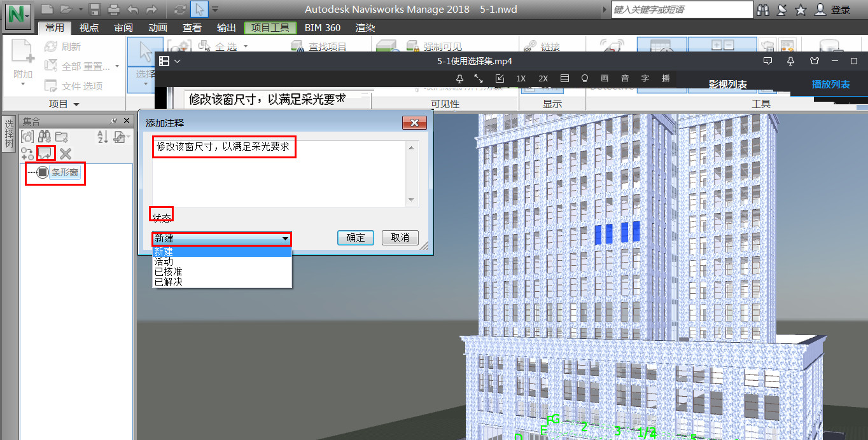Viewport: 868px width, 440px height.
Task: Click the satellite communication center icon
Action: click(x=782, y=10)
